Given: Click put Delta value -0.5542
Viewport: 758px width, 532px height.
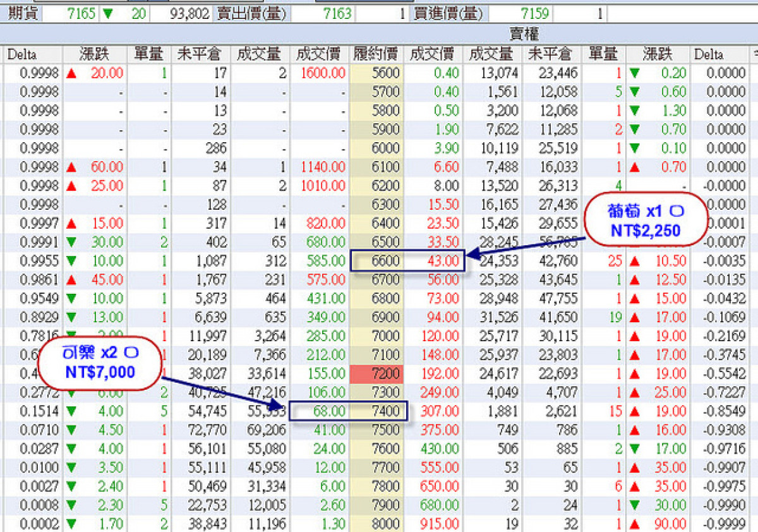Looking at the screenshot, I should [725, 373].
